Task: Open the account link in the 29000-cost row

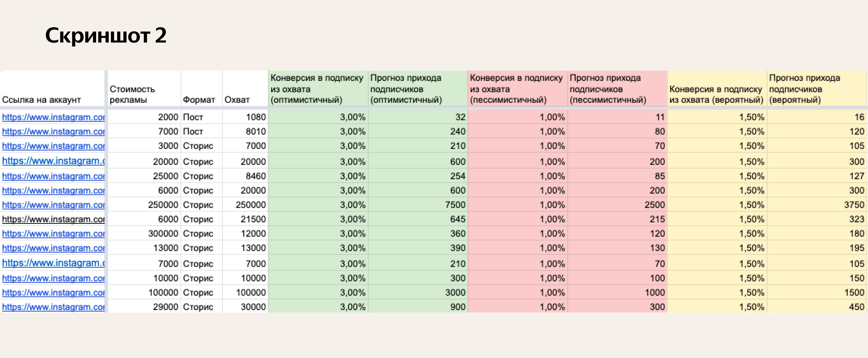Action: (53, 307)
